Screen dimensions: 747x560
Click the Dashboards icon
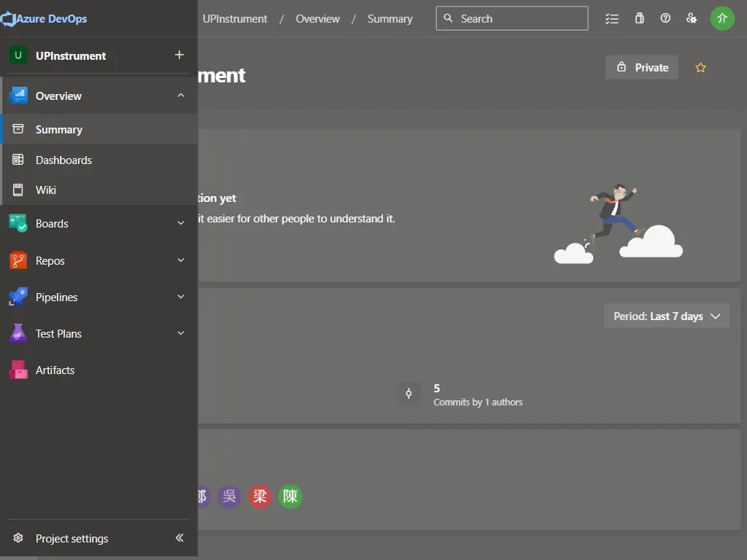18,160
